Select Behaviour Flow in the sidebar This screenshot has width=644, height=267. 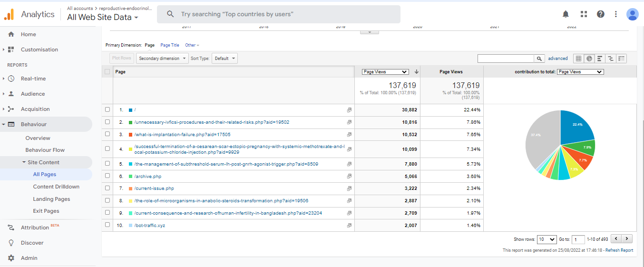[x=45, y=150]
